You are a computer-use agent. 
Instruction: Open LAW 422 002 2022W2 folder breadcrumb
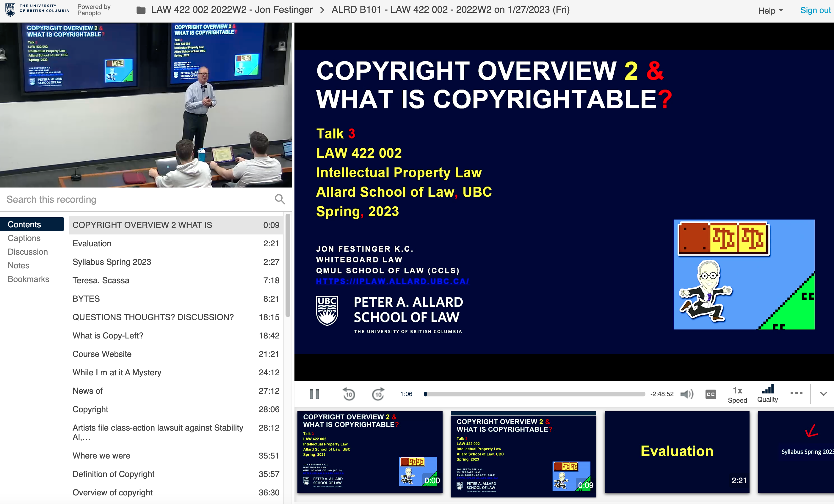(232, 10)
